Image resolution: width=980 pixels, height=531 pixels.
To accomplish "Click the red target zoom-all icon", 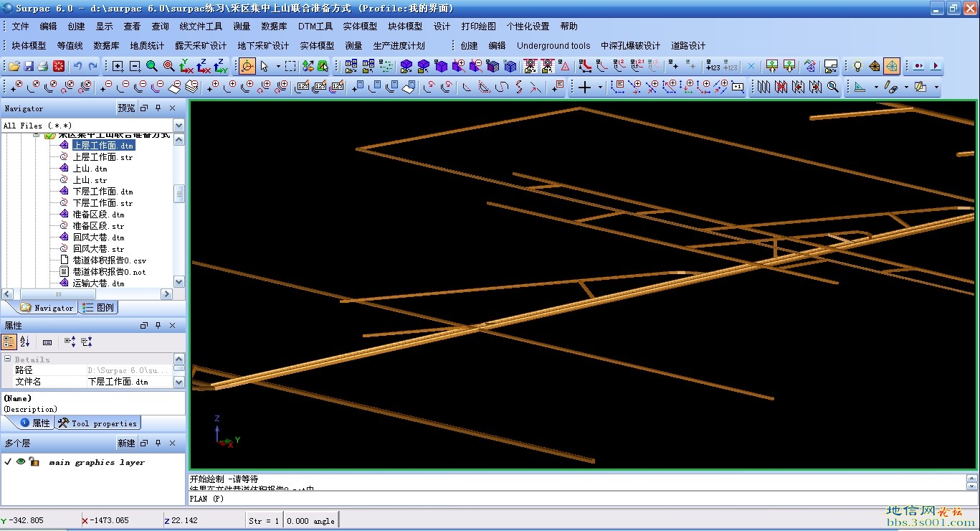I will coord(168,66).
